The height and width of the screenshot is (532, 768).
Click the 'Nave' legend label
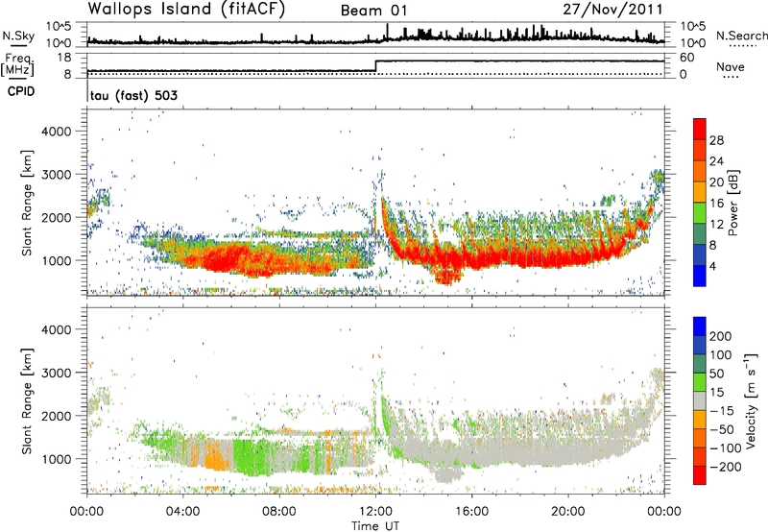pyautogui.click(x=731, y=66)
